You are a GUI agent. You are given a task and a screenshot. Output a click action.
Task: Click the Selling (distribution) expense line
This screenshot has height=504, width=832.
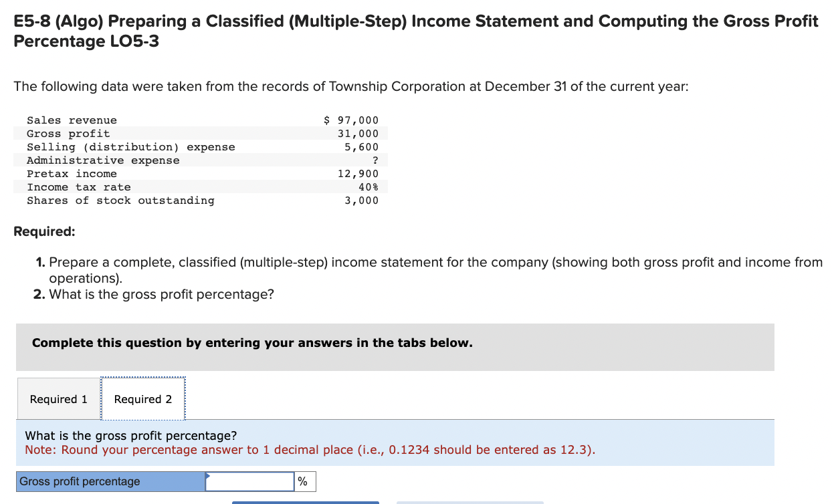click(131, 146)
